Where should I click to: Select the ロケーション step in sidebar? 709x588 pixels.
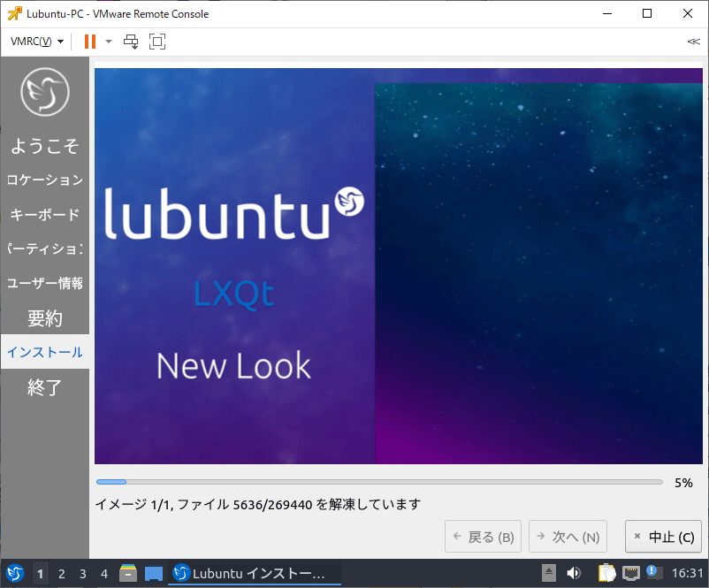(45, 180)
